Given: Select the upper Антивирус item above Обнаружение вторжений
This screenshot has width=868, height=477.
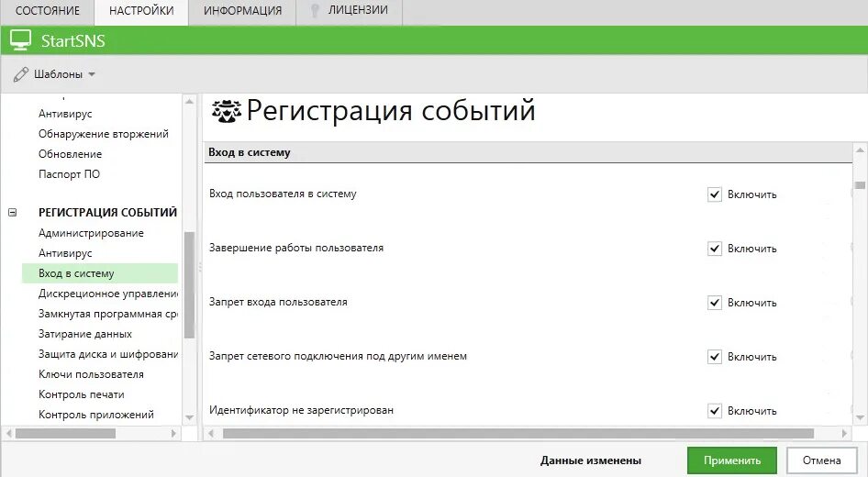Looking at the screenshot, I should coord(65,114).
